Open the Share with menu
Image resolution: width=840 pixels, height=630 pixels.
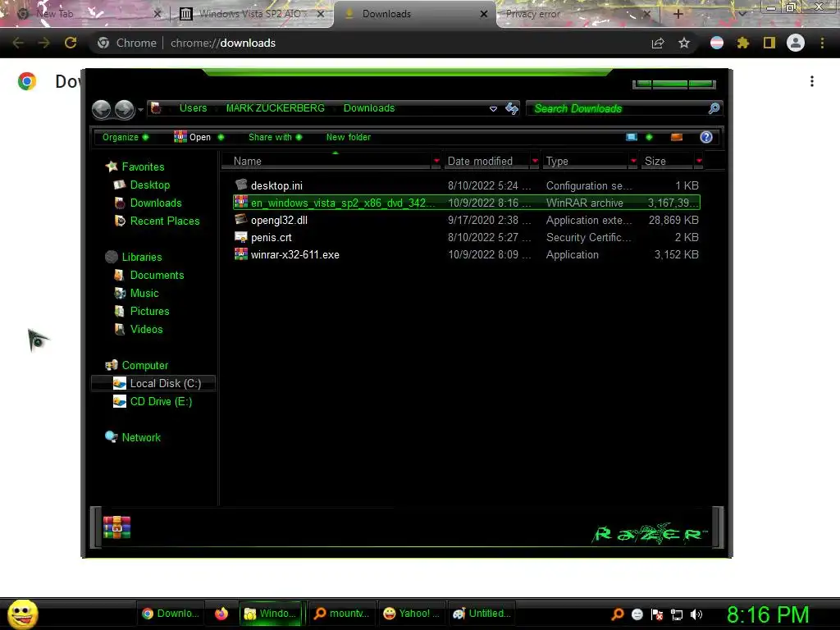(276, 137)
